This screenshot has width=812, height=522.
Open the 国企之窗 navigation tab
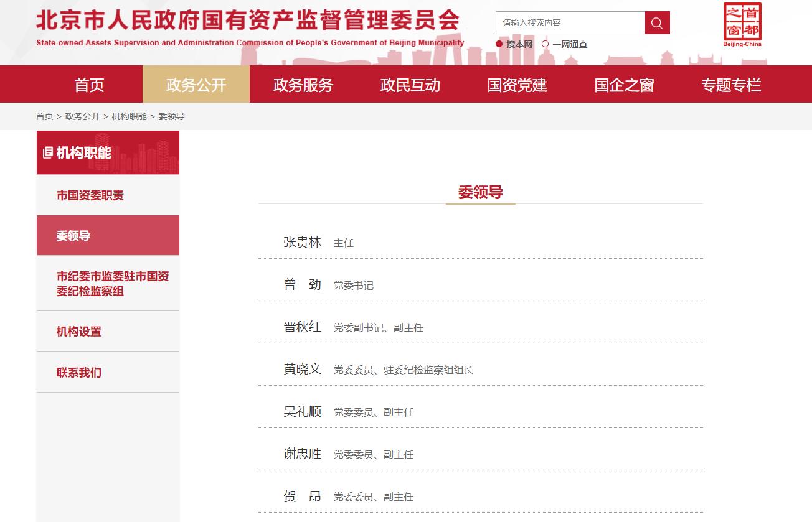(x=625, y=85)
